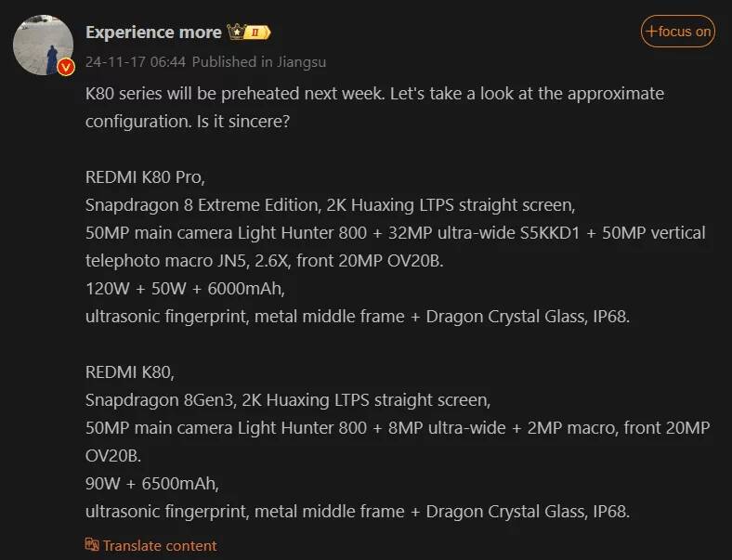Screen dimensions: 732x560
Task: Click the post timestamp 24-11-17 06:44
Action: [136, 62]
